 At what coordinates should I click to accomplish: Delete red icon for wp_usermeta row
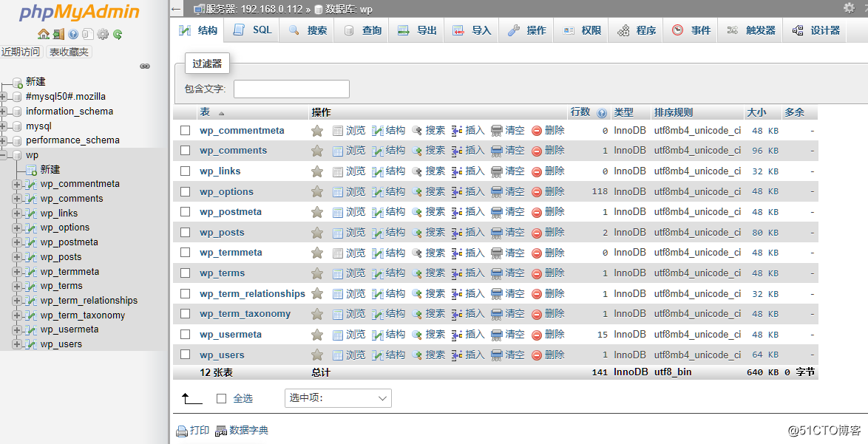(537, 335)
